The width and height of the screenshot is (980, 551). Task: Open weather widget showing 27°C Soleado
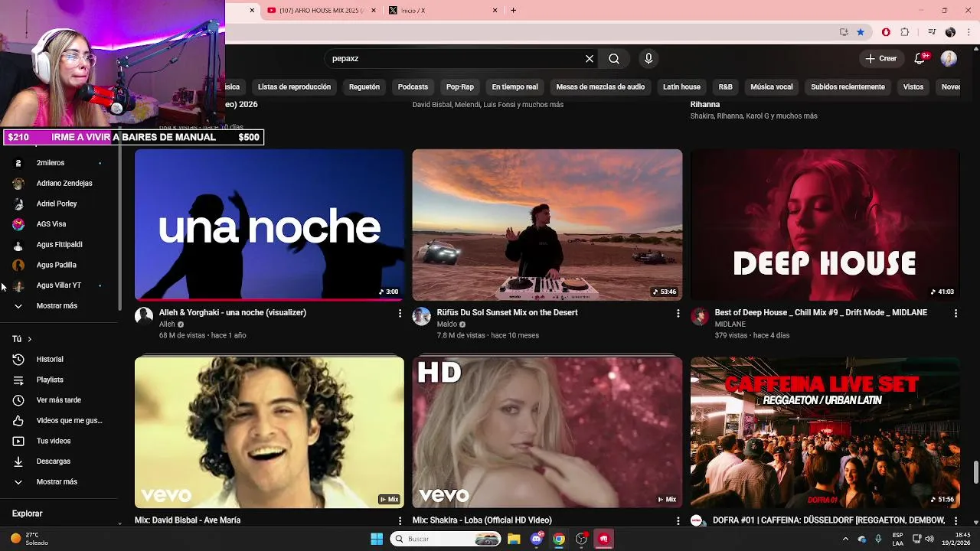point(29,539)
